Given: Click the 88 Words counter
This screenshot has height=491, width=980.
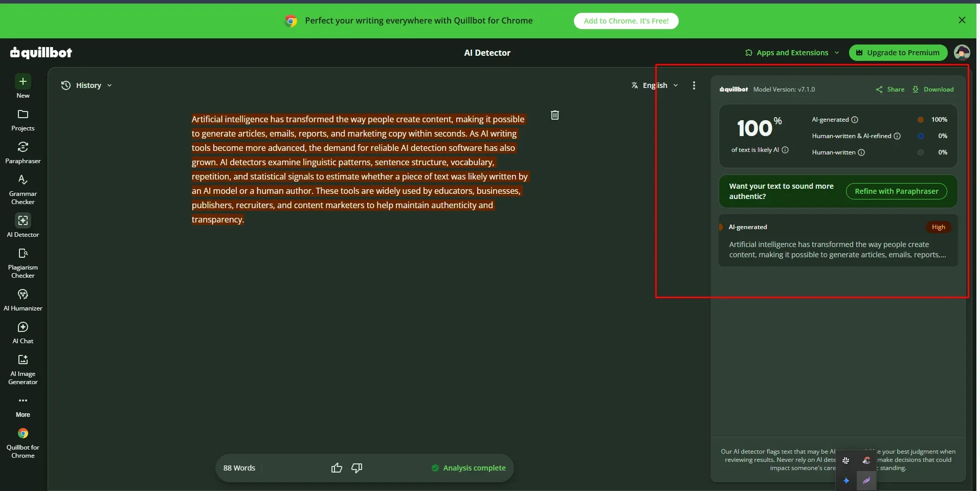Looking at the screenshot, I should pos(239,468).
